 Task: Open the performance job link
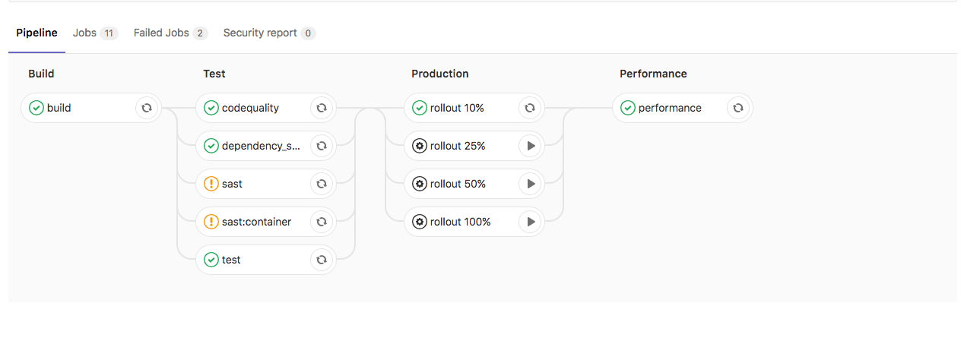coord(669,108)
